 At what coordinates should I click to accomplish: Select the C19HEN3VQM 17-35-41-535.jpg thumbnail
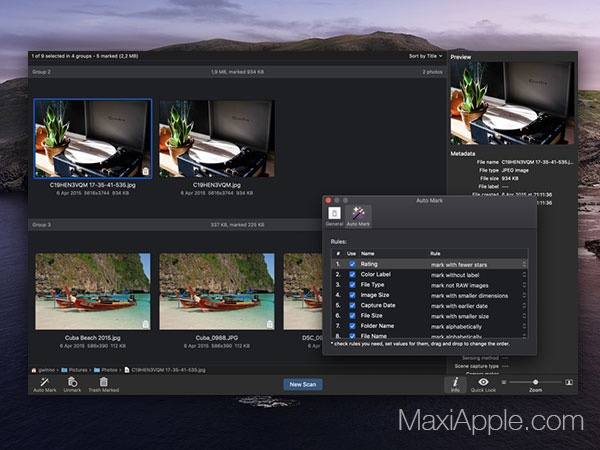(x=93, y=139)
